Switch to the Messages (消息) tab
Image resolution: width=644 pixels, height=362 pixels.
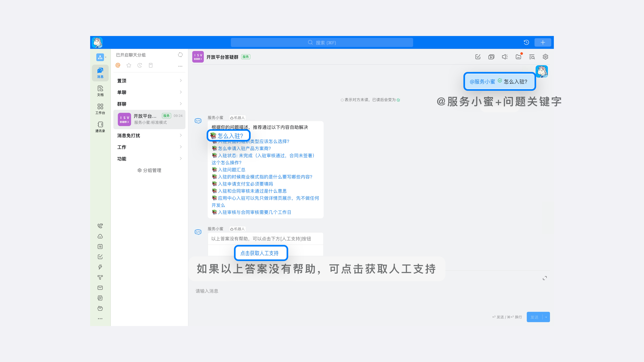click(100, 73)
